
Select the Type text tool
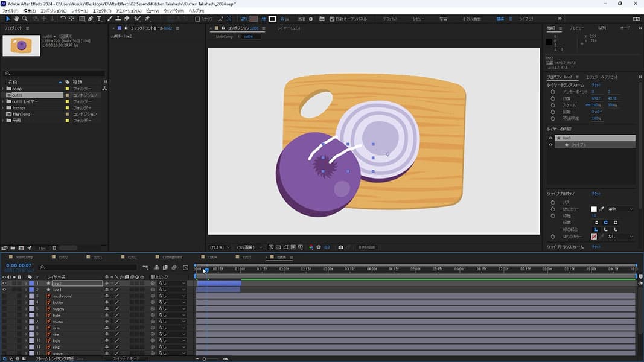tap(99, 19)
